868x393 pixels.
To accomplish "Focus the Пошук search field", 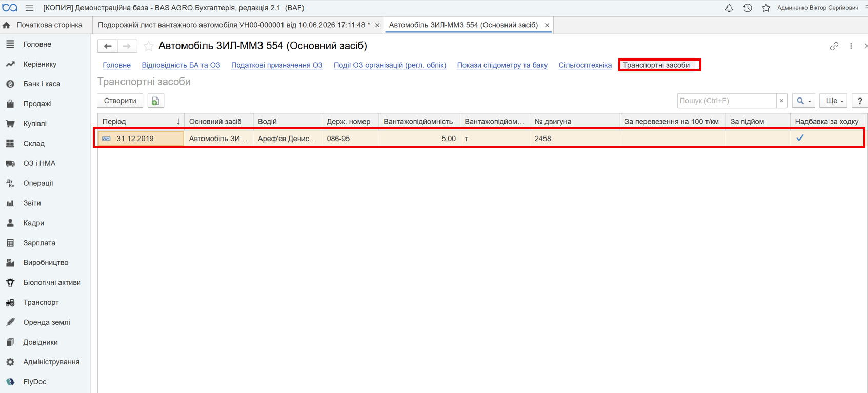I will pyautogui.click(x=726, y=101).
